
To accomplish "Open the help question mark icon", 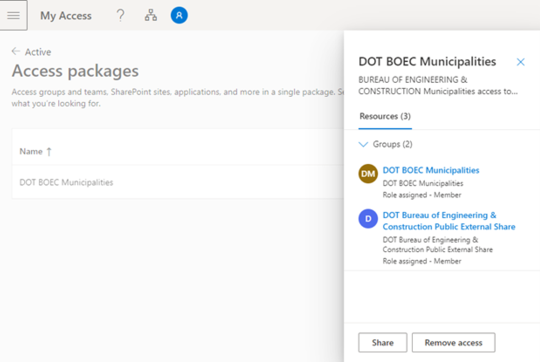I will click(x=120, y=15).
